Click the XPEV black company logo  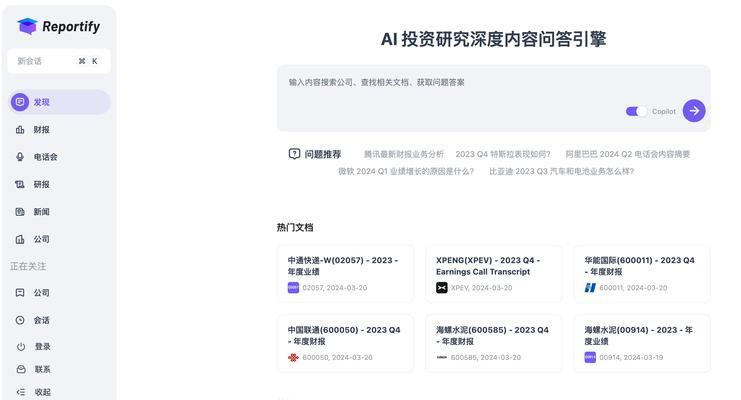click(441, 287)
